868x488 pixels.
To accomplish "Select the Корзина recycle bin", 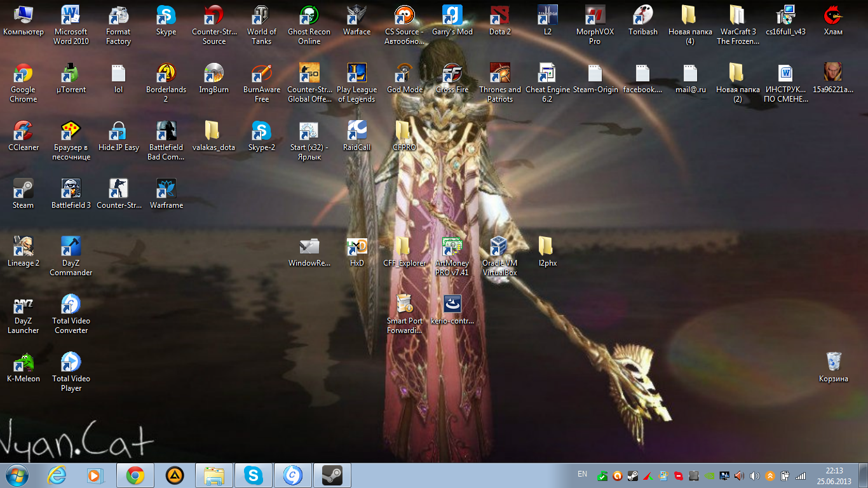I will 833,367.
